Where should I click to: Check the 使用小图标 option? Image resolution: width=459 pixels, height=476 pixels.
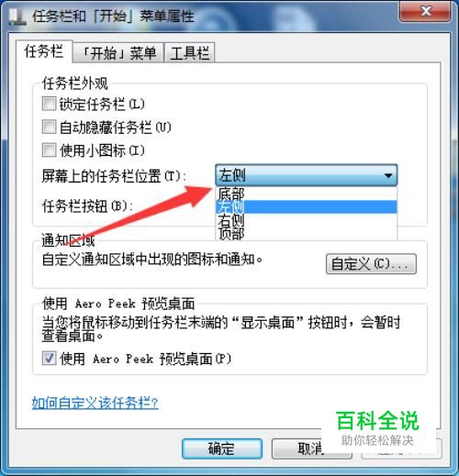pyautogui.click(x=49, y=149)
